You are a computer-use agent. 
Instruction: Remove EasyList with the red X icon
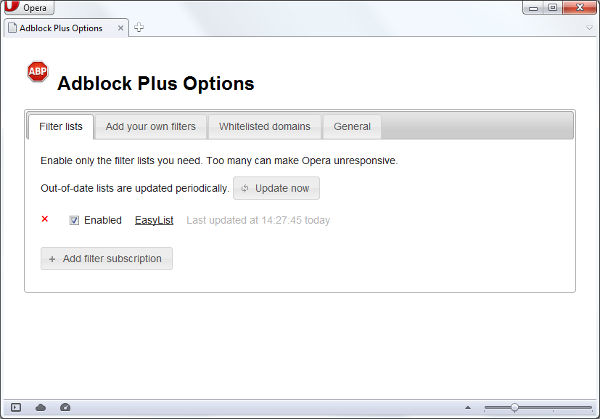tap(45, 219)
